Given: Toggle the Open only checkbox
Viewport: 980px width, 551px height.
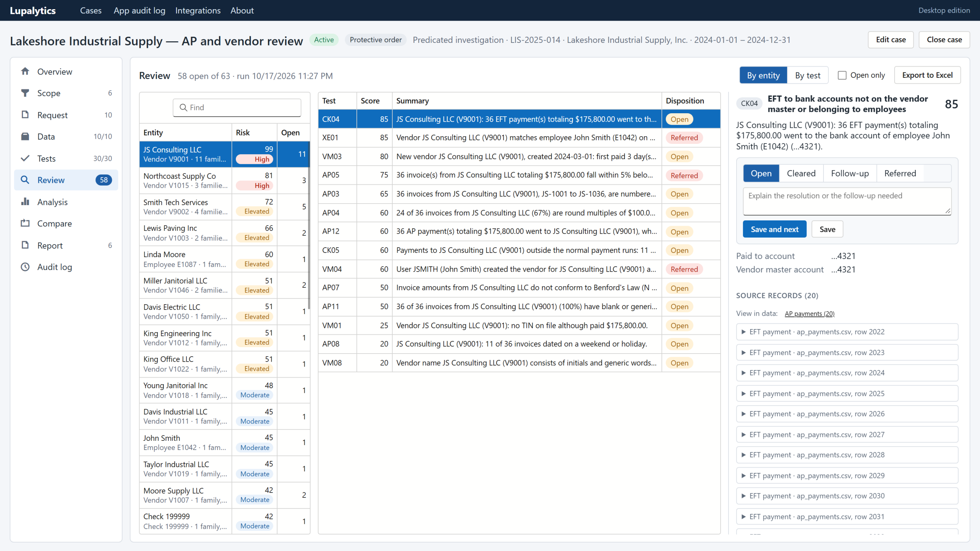Looking at the screenshot, I should pyautogui.click(x=842, y=75).
